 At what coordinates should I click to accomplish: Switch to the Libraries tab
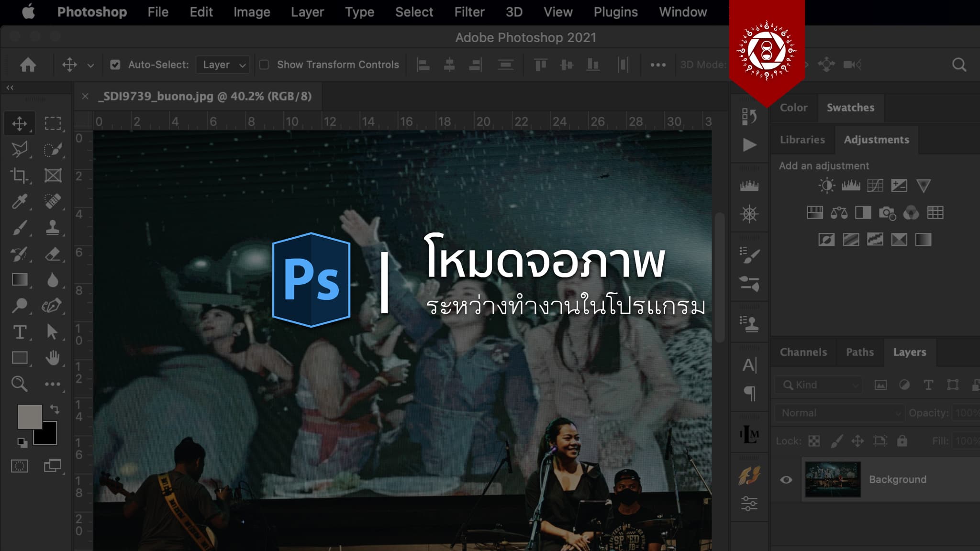802,140
